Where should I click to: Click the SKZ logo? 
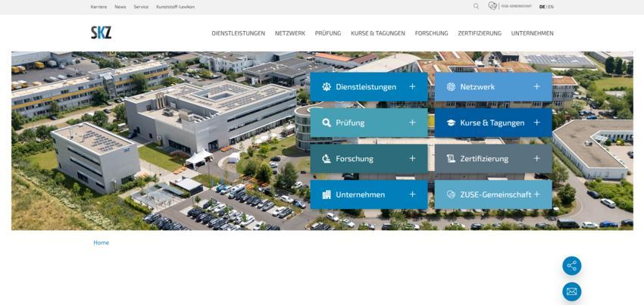tap(101, 33)
